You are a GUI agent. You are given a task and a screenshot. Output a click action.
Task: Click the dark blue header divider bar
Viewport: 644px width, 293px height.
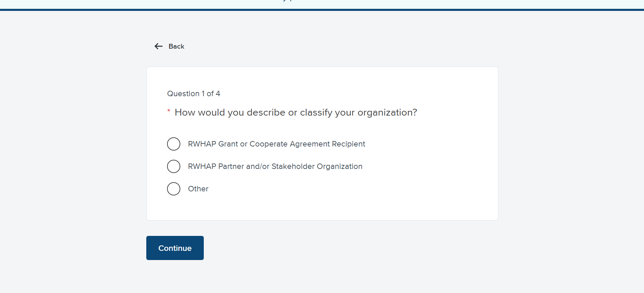[322, 10]
